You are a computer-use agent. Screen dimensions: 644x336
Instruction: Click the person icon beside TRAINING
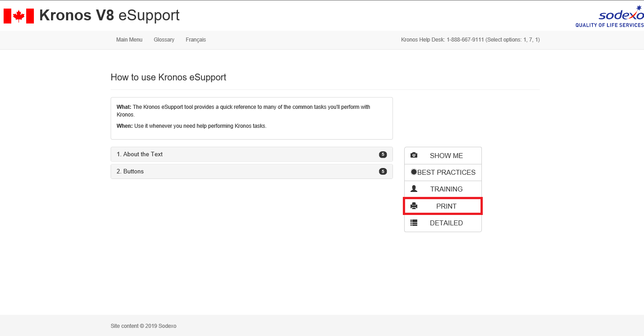click(414, 189)
